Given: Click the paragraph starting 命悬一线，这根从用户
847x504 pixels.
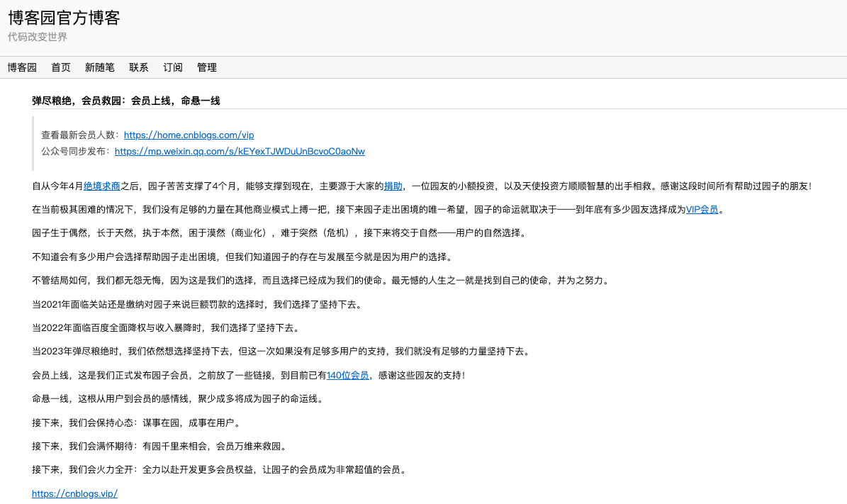Looking at the screenshot, I should 178,399.
